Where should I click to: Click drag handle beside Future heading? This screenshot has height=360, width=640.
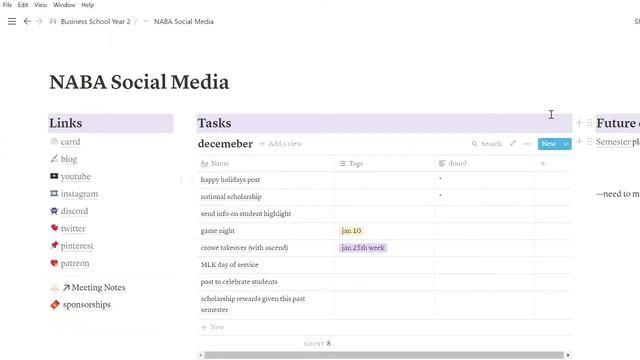coord(589,123)
